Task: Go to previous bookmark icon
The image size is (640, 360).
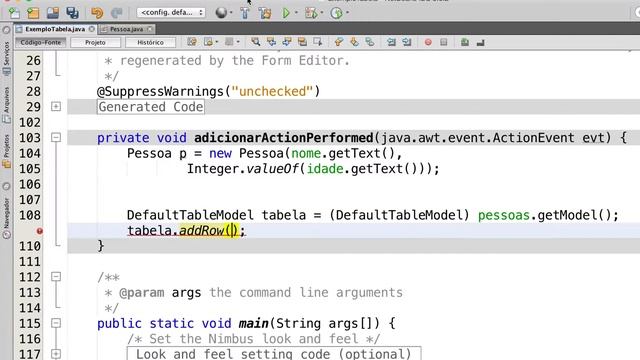Action: [x=338, y=42]
